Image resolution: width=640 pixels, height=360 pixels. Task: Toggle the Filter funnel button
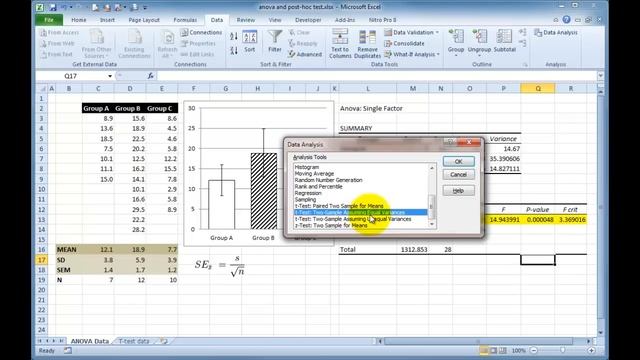pos(275,41)
